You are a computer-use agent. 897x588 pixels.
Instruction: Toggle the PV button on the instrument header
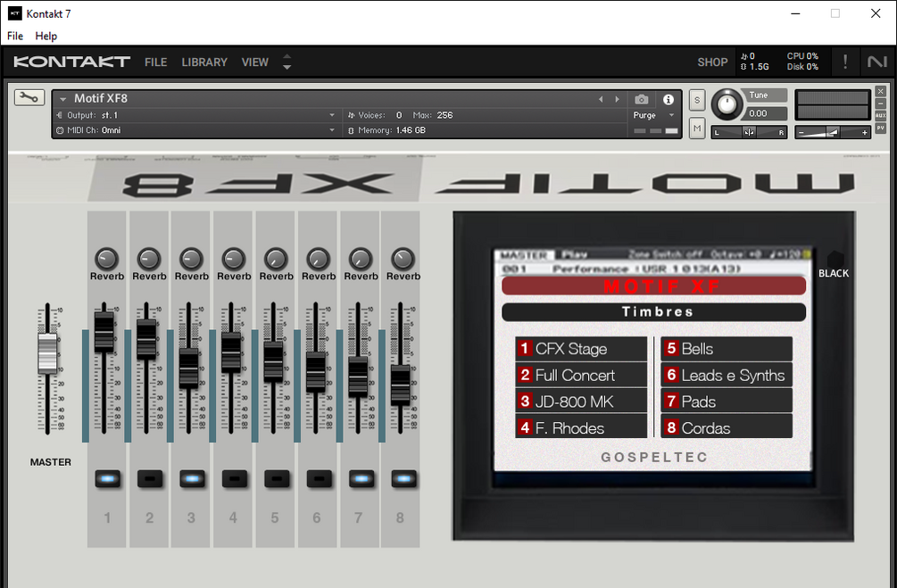point(880,128)
